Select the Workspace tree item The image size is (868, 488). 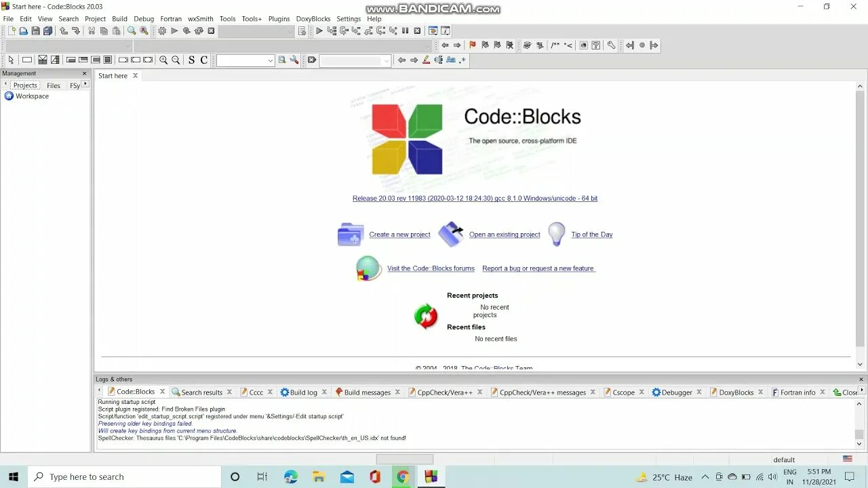point(32,96)
